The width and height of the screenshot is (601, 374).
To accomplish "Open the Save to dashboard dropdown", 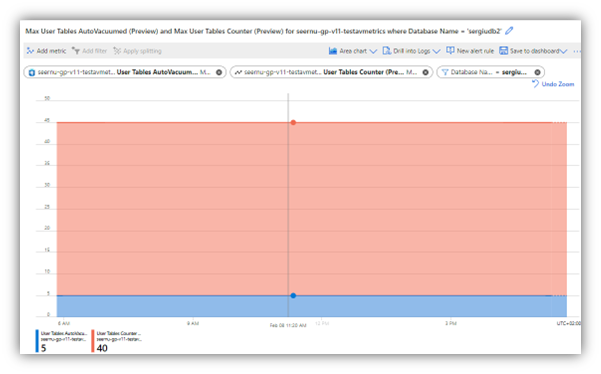I will tap(533, 51).
